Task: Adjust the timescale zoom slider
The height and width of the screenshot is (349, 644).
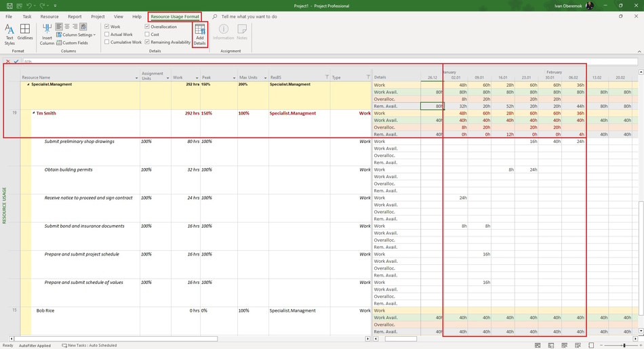Action: pyautogui.click(x=624, y=346)
